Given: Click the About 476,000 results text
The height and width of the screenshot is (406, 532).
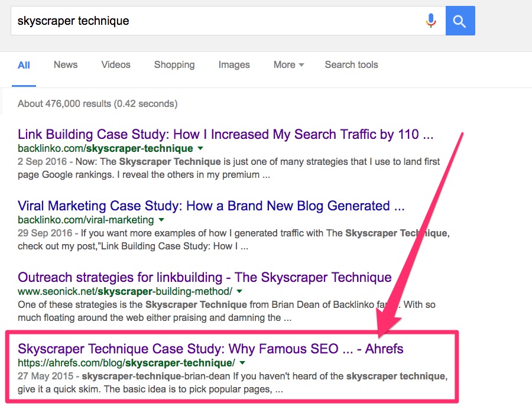Looking at the screenshot, I should pyautogui.click(x=98, y=103).
